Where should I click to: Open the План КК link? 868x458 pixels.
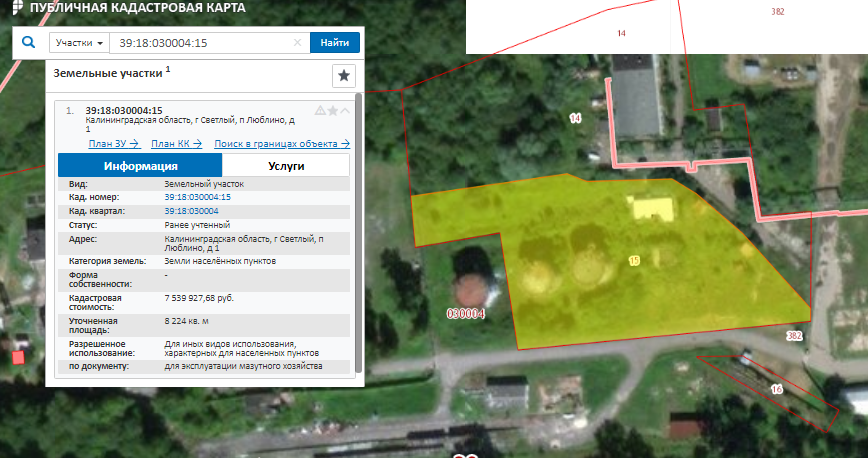176,143
